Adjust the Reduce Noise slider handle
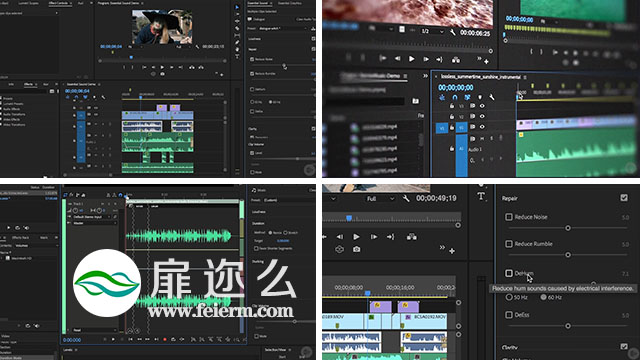Image resolution: width=640 pixels, height=360 pixels. point(568,228)
